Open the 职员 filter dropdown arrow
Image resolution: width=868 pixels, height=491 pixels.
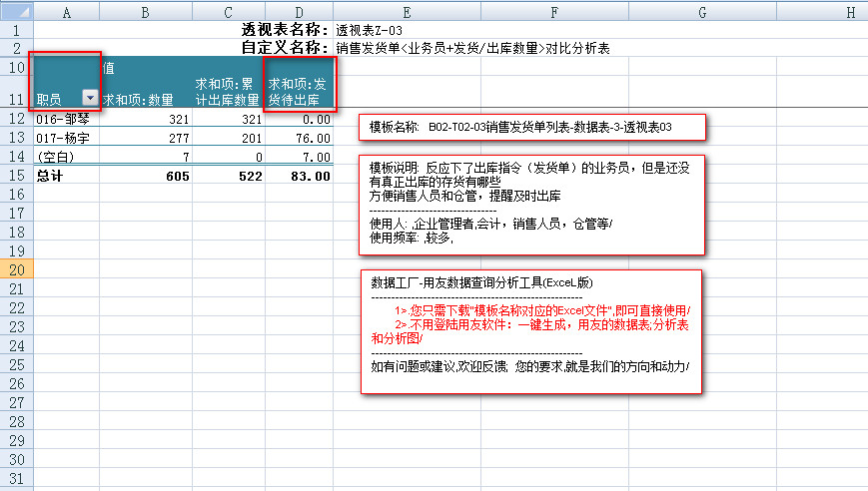(x=90, y=99)
